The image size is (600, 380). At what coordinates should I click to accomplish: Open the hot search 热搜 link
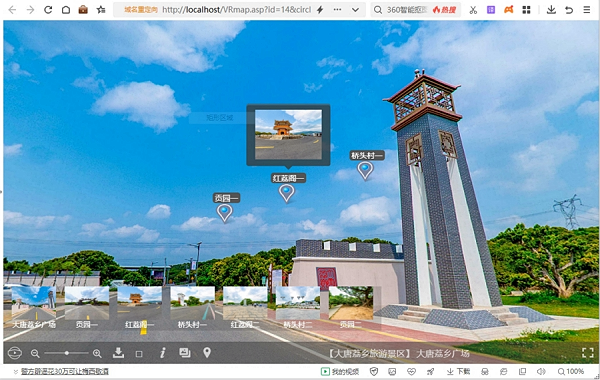444,10
